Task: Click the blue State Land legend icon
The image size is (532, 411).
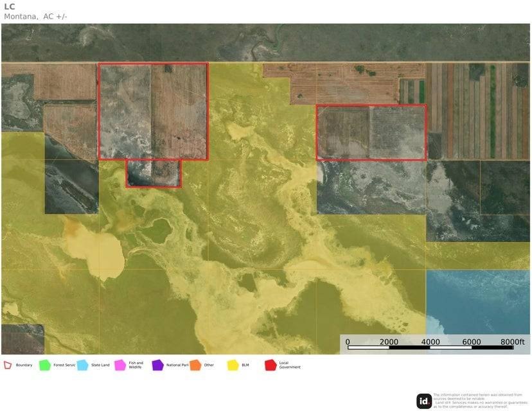Action: [x=82, y=365]
